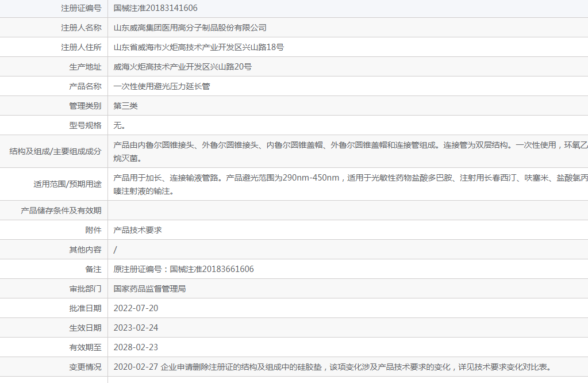This screenshot has height=383, width=588.
Task: Click the 附件 label
Action: coord(93,230)
